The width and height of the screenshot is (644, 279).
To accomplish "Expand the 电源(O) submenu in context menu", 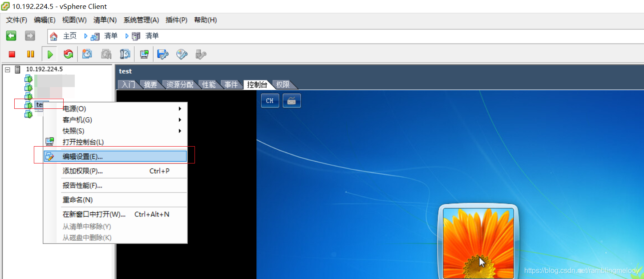I will (x=115, y=109).
